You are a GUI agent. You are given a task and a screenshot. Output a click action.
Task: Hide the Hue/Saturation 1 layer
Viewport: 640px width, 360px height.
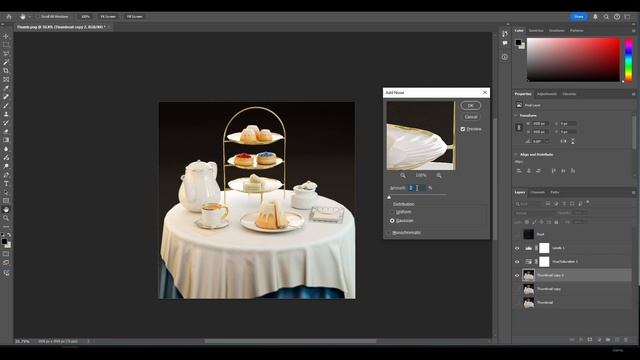point(517,262)
